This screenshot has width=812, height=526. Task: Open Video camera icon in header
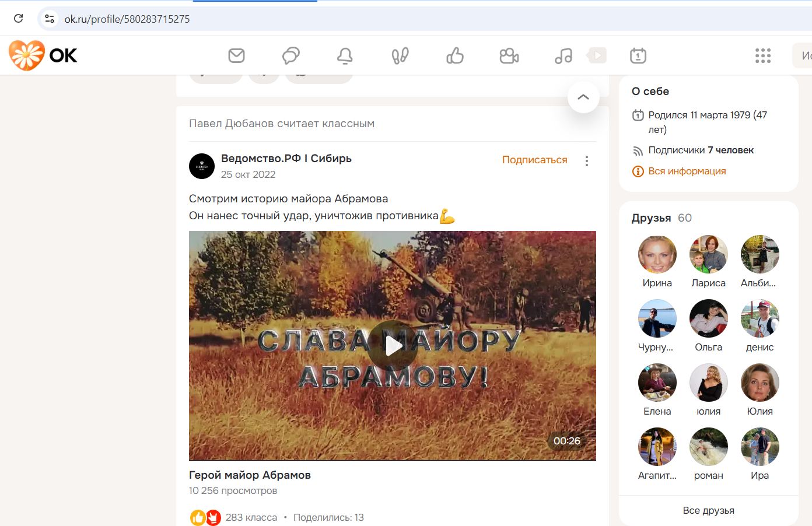pos(509,55)
